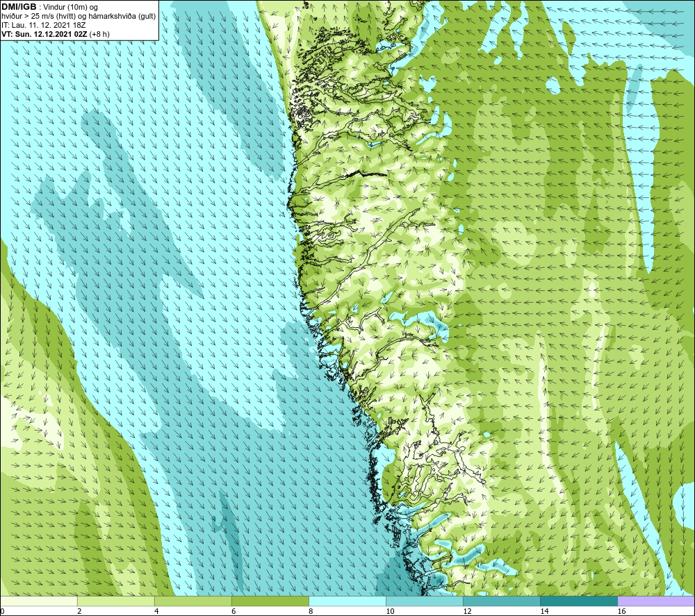Click the 'IT: Lau. 11. 12. 2021 18Z' line

click(x=43, y=25)
